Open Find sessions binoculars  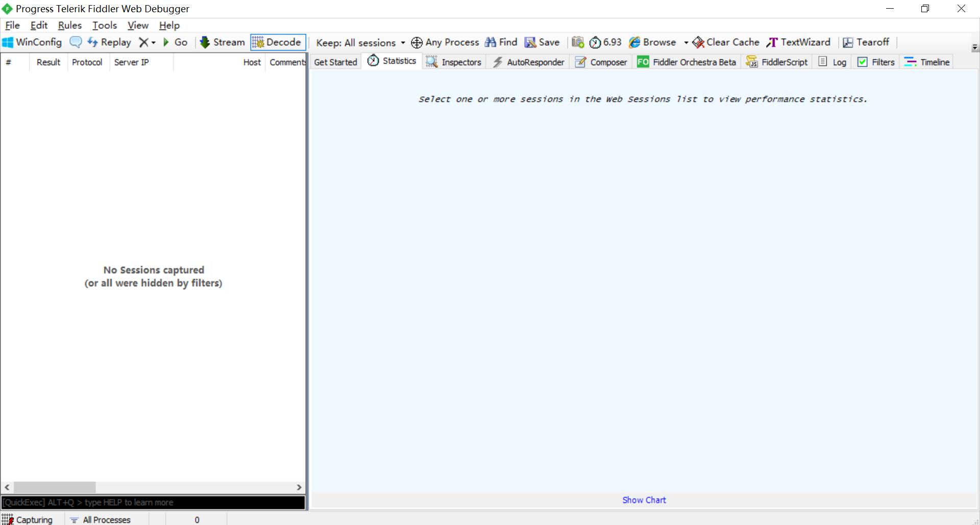pos(501,42)
